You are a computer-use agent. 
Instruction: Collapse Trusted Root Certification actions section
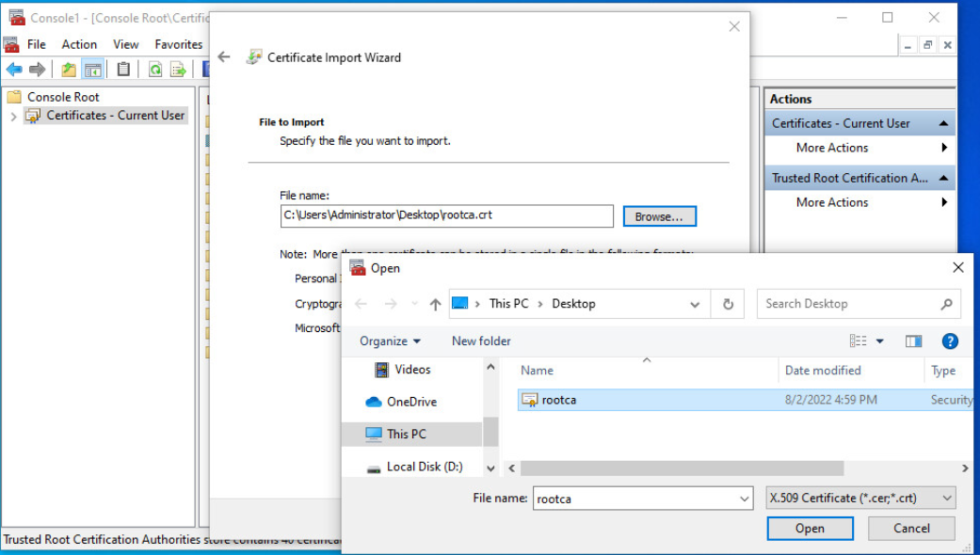[943, 179]
